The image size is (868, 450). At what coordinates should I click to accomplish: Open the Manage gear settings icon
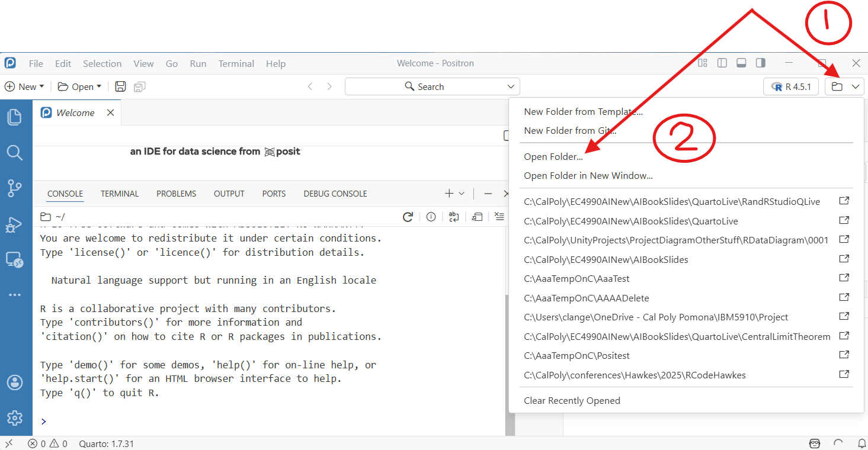pyautogui.click(x=14, y=417)
